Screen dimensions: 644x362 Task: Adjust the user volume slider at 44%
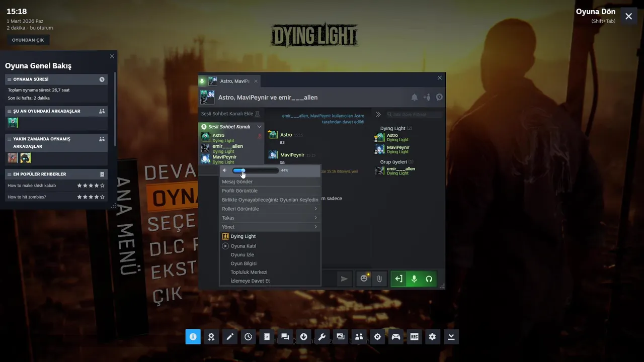[256, 170]
